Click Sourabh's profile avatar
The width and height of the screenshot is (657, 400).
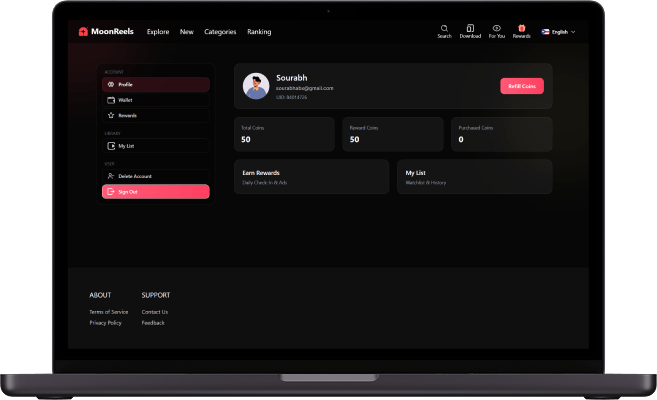click(x=256, y=86)
